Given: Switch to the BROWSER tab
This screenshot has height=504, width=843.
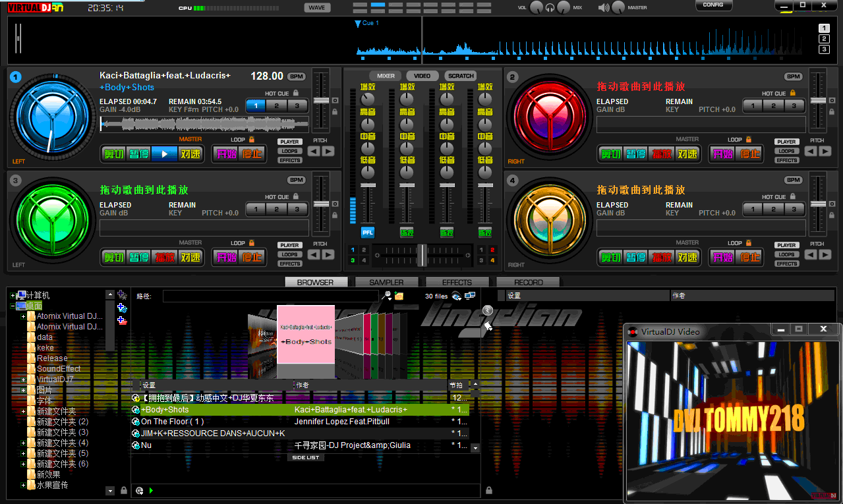Looking at the screenshot, I should pos(316,282).
